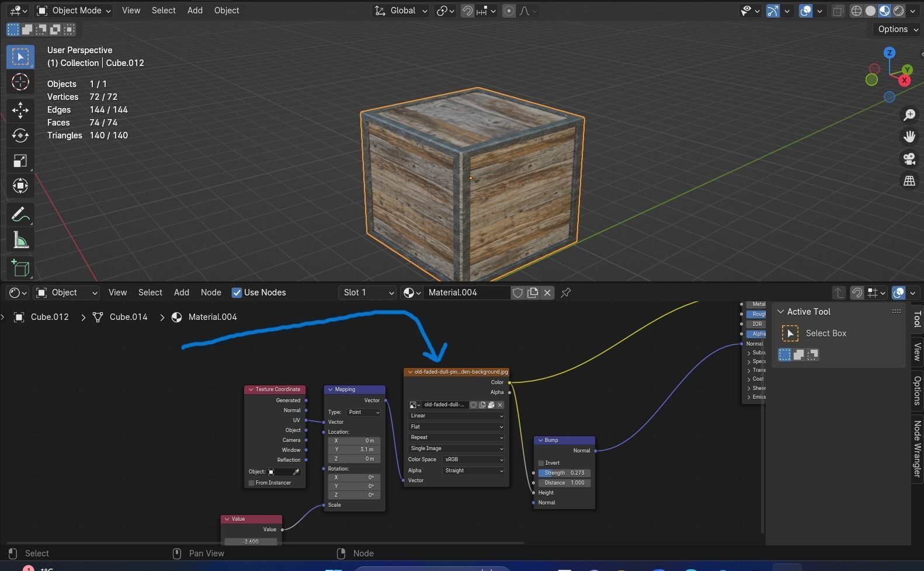Collapse the Bump node header
The image size is (924, 571).
(x=541, y=440)
